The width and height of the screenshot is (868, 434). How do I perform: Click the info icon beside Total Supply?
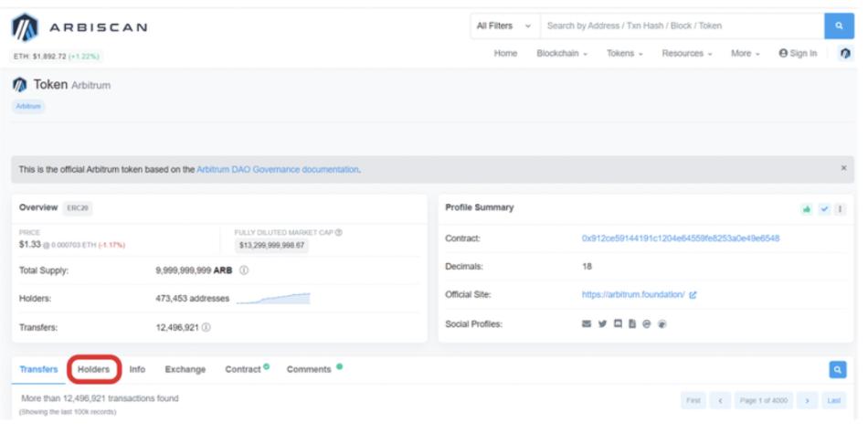pos(244,271)
